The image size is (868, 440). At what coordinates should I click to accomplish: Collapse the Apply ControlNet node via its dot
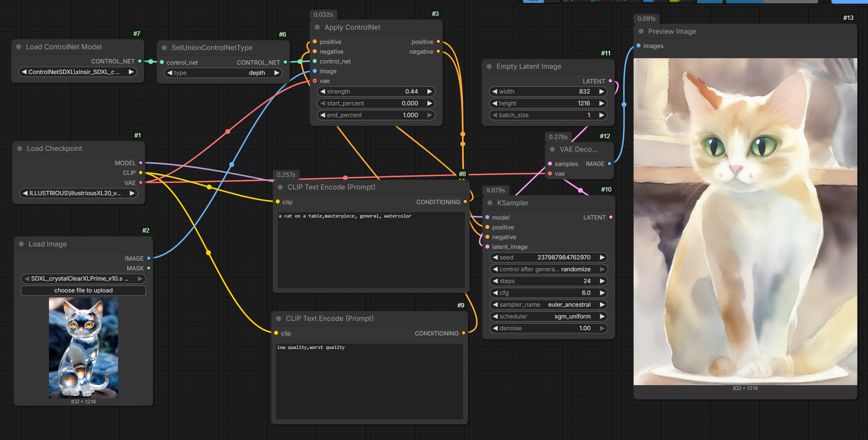tap(317, 27)
